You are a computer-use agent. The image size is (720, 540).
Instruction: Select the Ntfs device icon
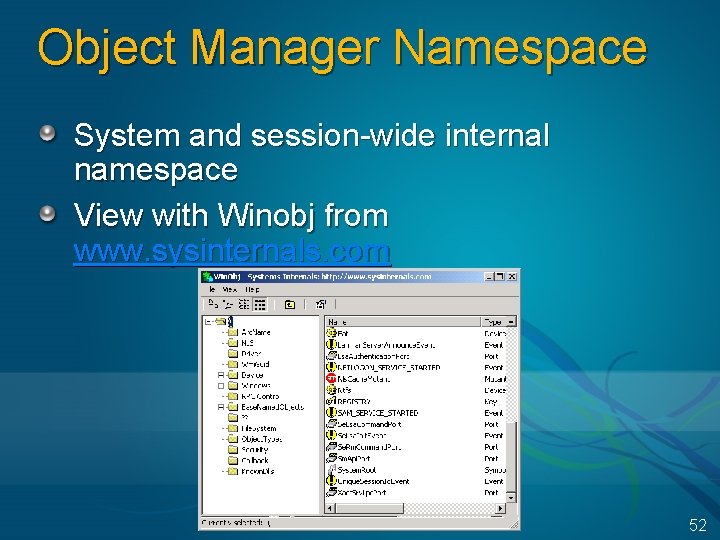[x=331, y=390]
